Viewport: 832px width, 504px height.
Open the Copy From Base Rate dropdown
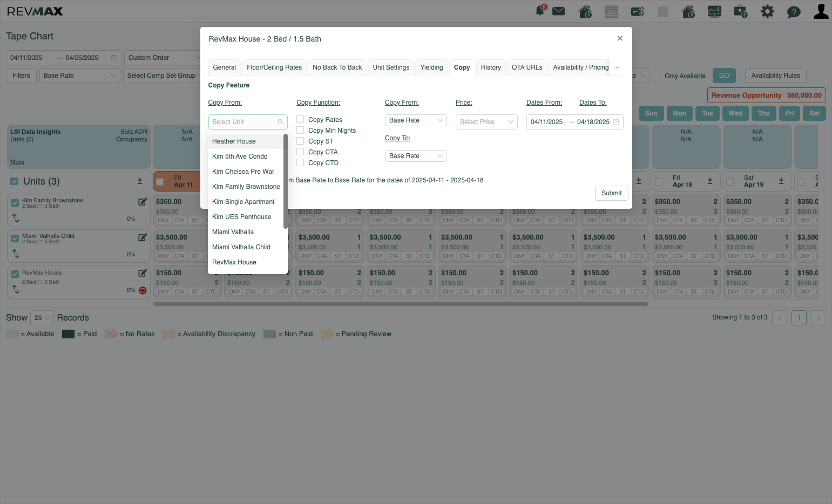(x=416, y=120)
